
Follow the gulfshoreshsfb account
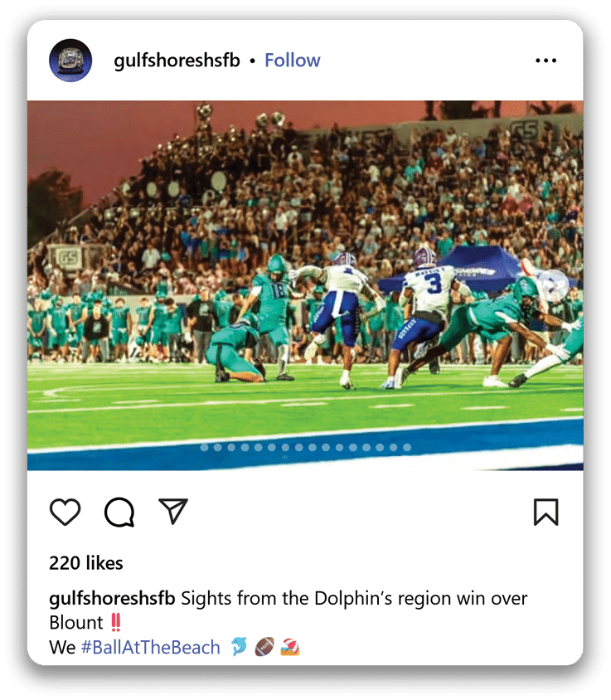[x=293, y=61]
